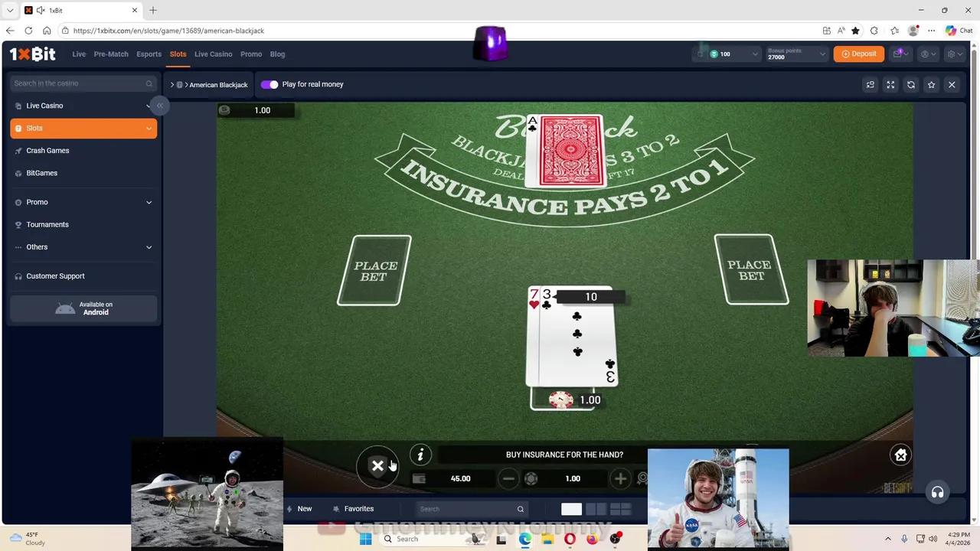Open the site settings gear dropdown
The image size is (980, 551).
point(954,54)
